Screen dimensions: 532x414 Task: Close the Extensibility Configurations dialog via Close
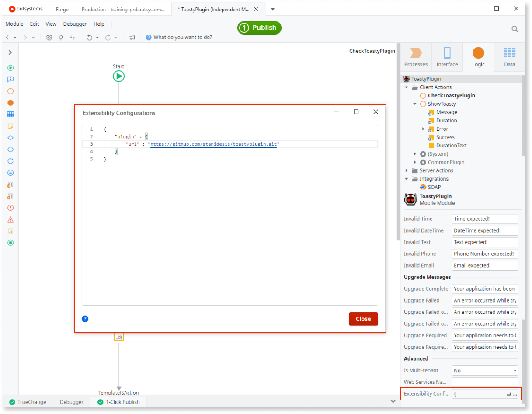363,319
